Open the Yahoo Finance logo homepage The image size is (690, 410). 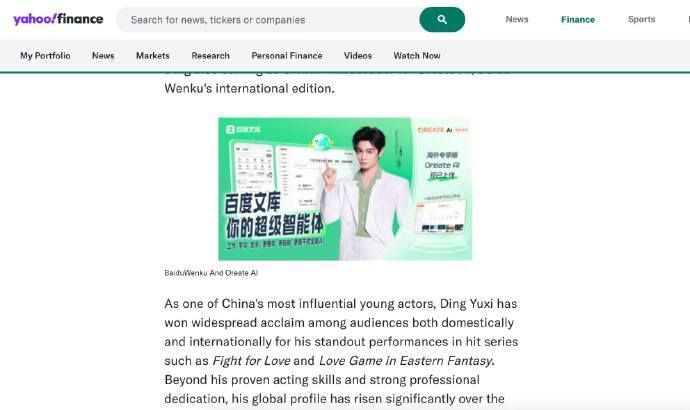pyautogui.click(x=58, y=19)
